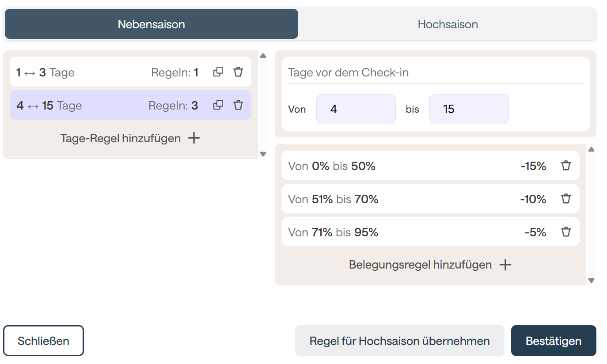Click plus icon next to Belegungsregel hinzufügen
This screenshot has width=607, height=364.
[x=505, y=265]
